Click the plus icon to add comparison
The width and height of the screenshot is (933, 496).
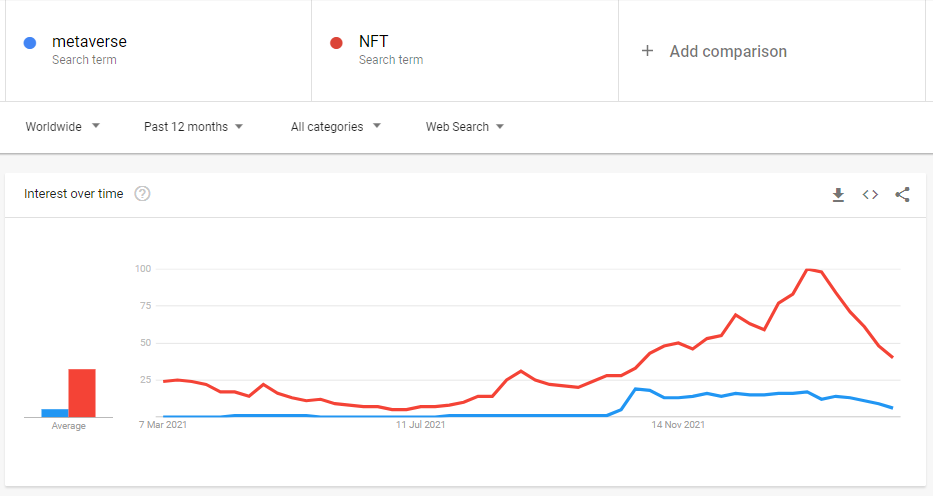point(647,51)
